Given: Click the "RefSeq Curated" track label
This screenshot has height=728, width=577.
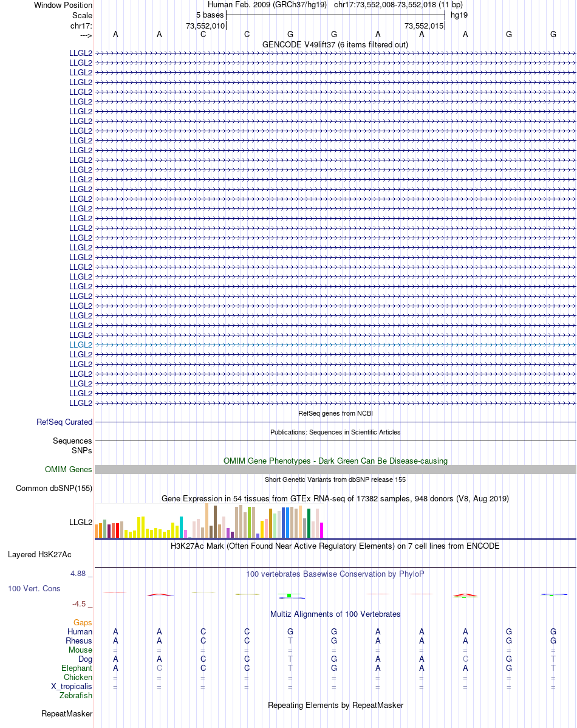Looking at the screenshot, I should [64, 422].
